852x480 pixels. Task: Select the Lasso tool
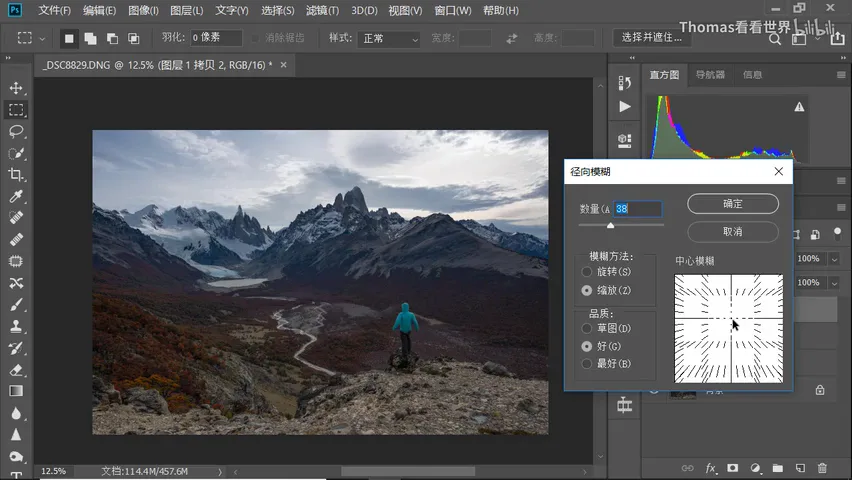point(16,132)
